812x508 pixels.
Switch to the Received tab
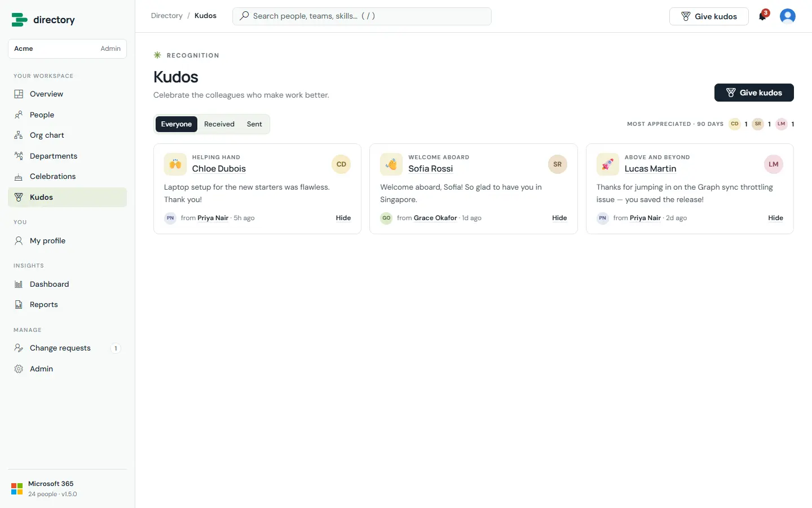coord(219,124)
